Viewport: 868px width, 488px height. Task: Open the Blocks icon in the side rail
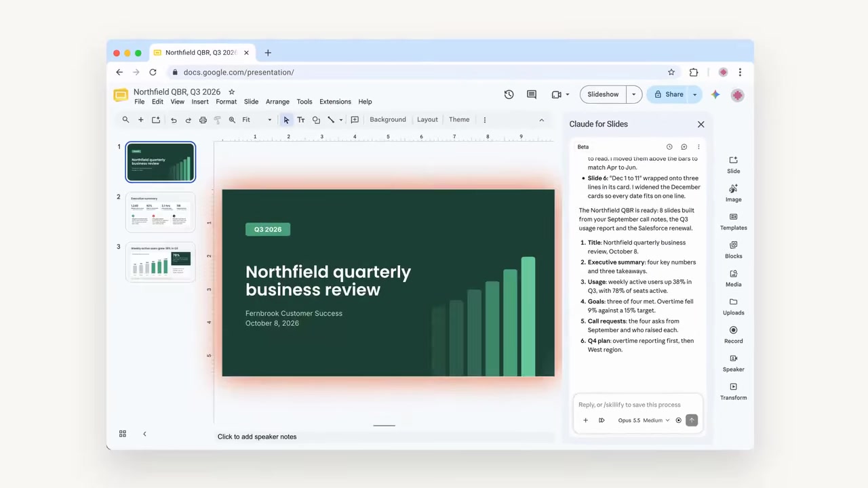[x=733, y=249]
